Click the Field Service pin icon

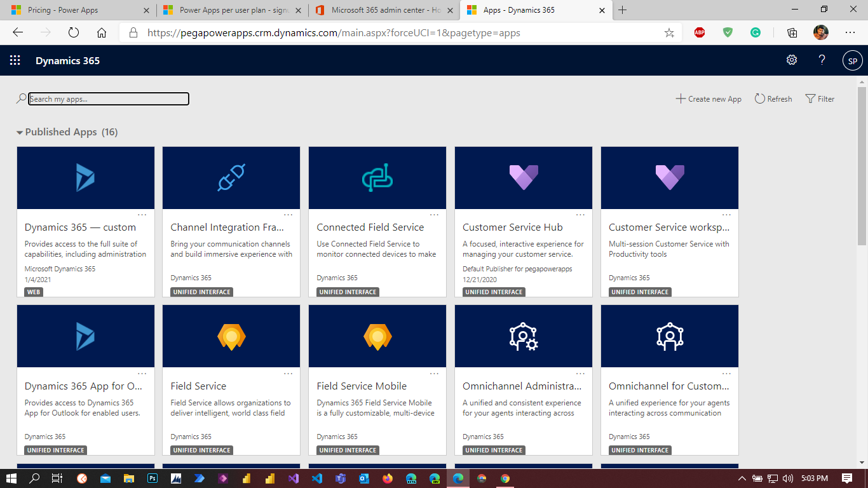click(231, 336)
